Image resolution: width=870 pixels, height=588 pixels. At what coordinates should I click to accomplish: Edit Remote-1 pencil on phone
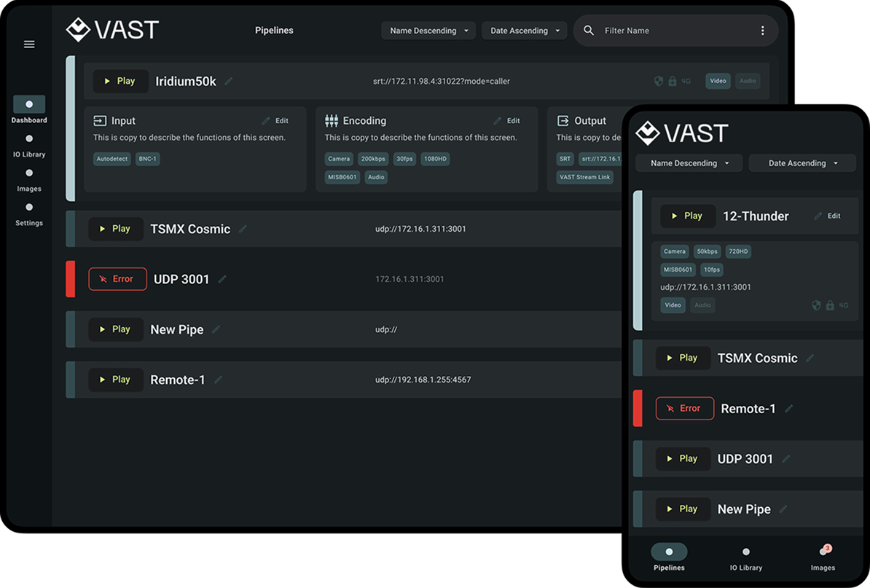coord(789,409)
